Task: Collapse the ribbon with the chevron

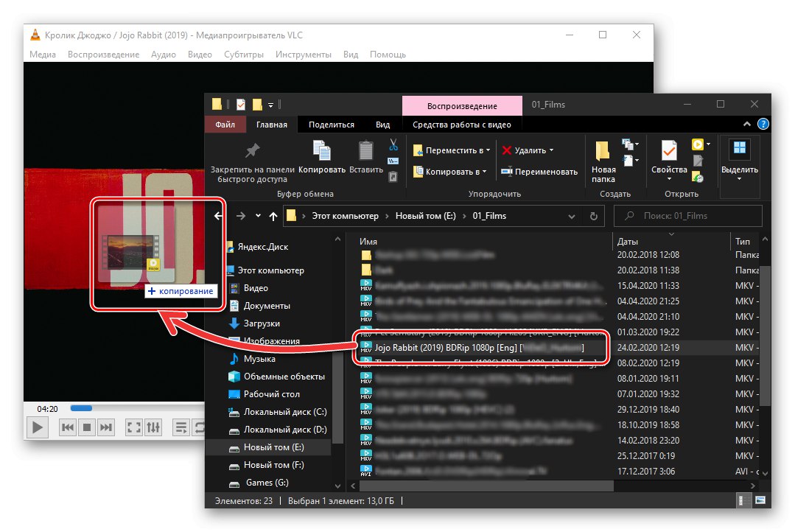Action: point(747,125)
